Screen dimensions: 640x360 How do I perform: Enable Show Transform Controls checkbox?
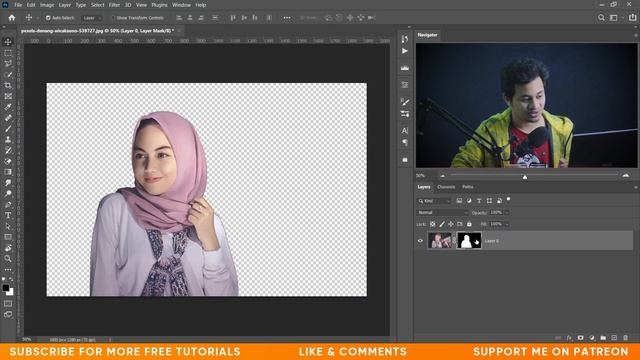(113, 18)
